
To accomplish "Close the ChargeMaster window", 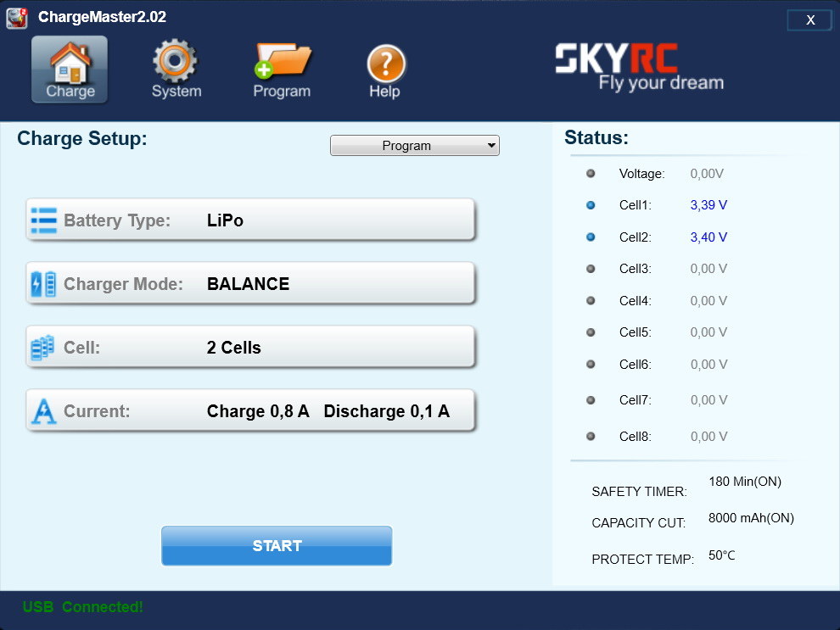I will (809, 20).
